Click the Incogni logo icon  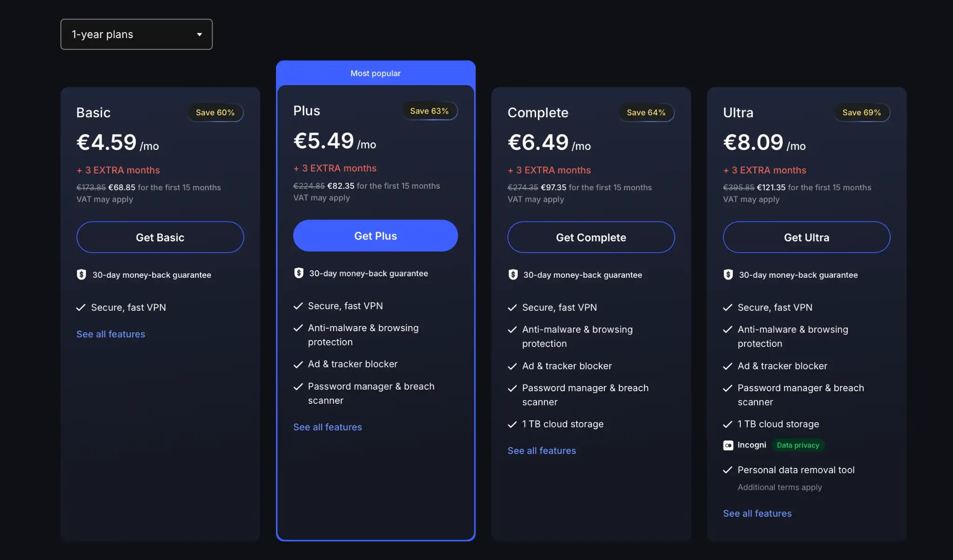[728, 445]
